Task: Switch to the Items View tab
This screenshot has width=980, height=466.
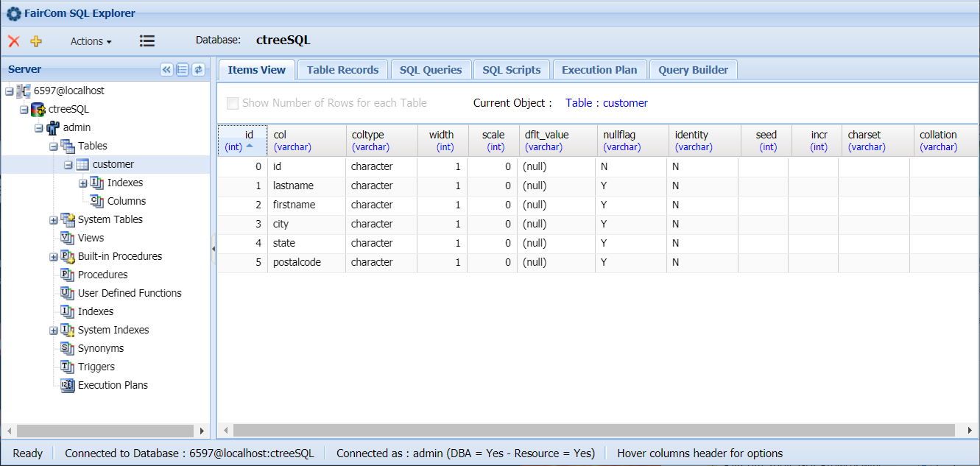Action: pyautogui.click(x=256, y=70)
